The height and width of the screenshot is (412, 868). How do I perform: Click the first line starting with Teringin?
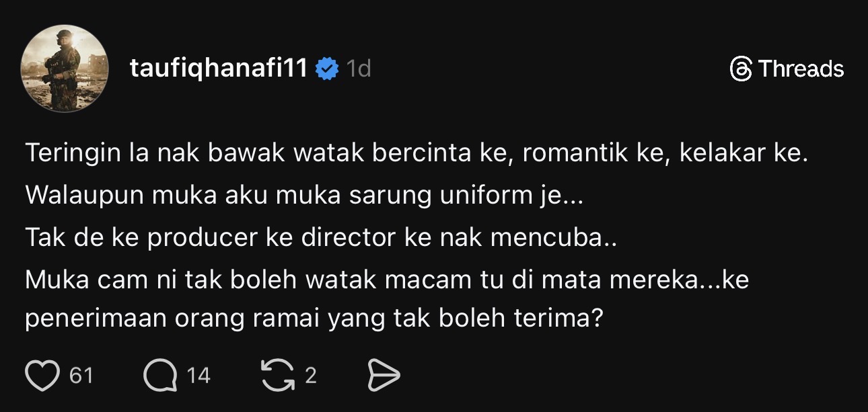coord(416,155)
